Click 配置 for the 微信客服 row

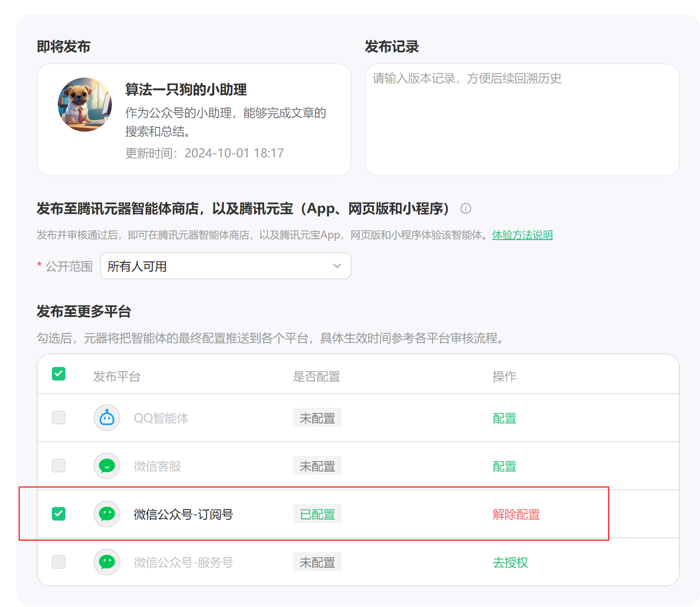[x=504, y=466]
